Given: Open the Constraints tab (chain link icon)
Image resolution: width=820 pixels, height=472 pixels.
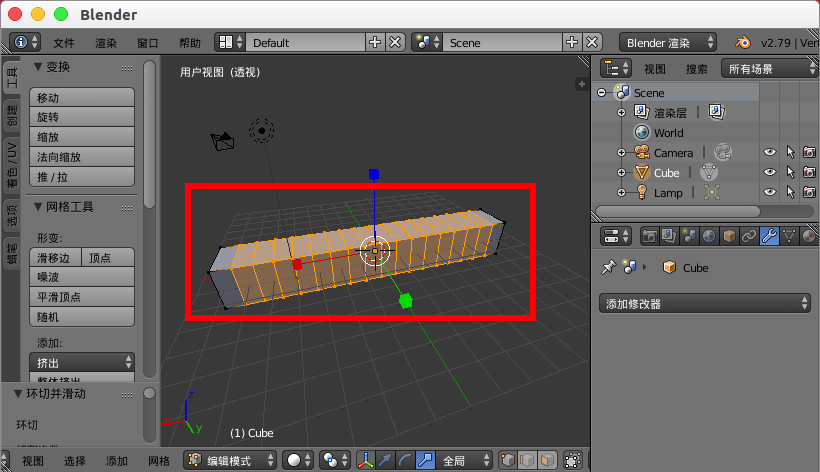Looking at the screenshot, I should pyautogui.click(x=748, y=236).
